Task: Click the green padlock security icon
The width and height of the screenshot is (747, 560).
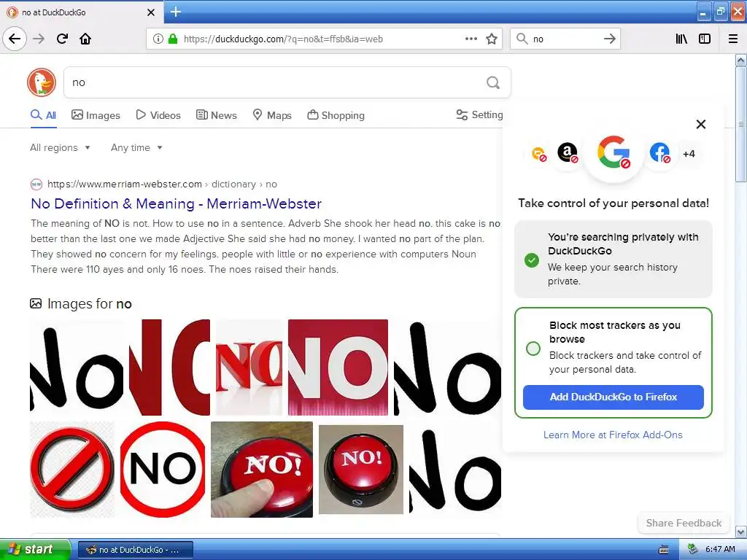Action: [173, 39]
